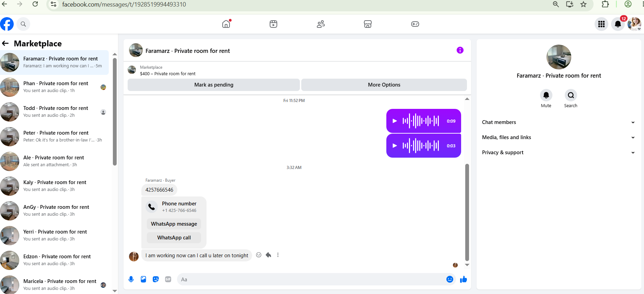Click the phone icon in the number card
The image size is (644, 294).
tap(152, 207)
